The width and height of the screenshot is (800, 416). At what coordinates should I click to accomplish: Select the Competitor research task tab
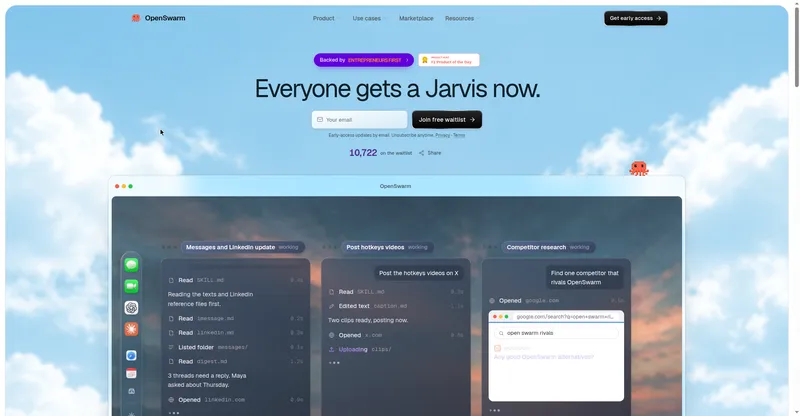(548, 247)
